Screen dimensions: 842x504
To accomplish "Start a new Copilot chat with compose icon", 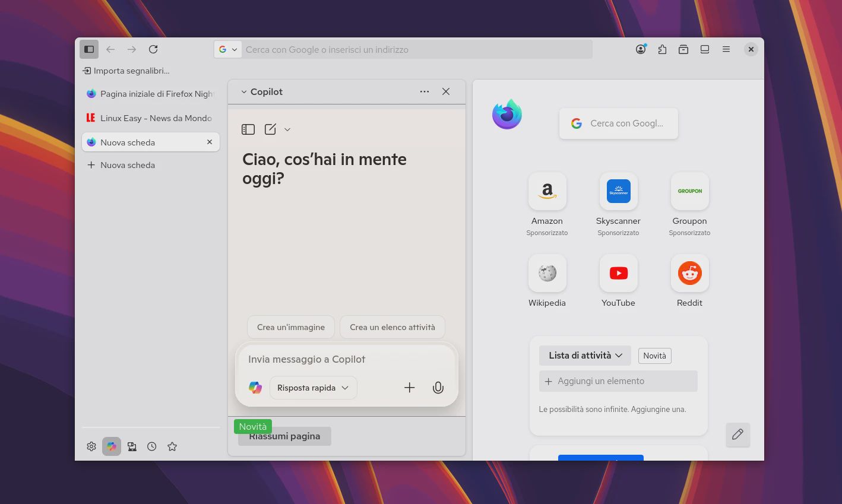I will (x=270, y=129).
